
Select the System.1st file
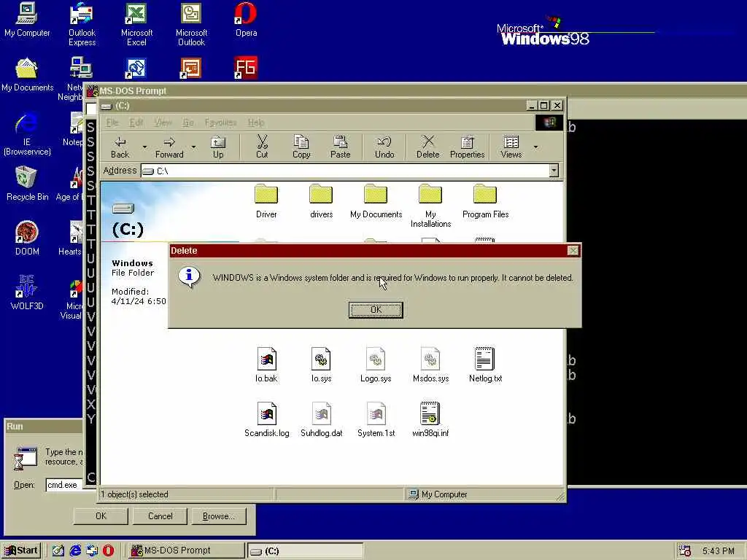pos(376,419)
